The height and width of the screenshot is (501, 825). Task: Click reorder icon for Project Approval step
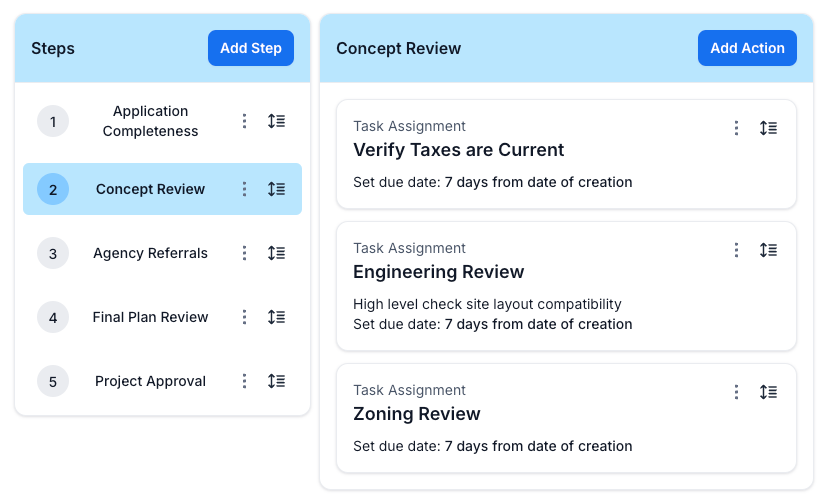tap(276, 381)
